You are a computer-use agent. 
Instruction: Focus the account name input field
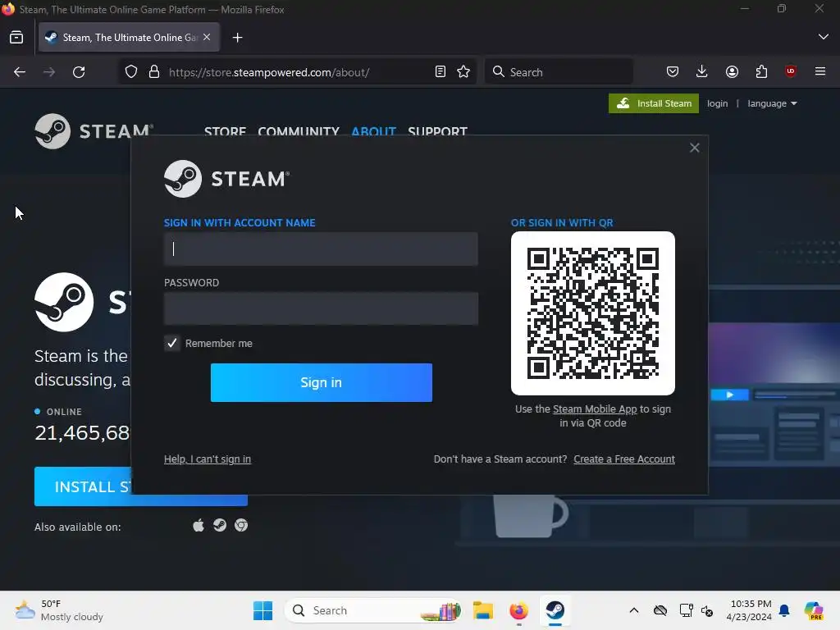pyautogui.click(x=321, y=249)
